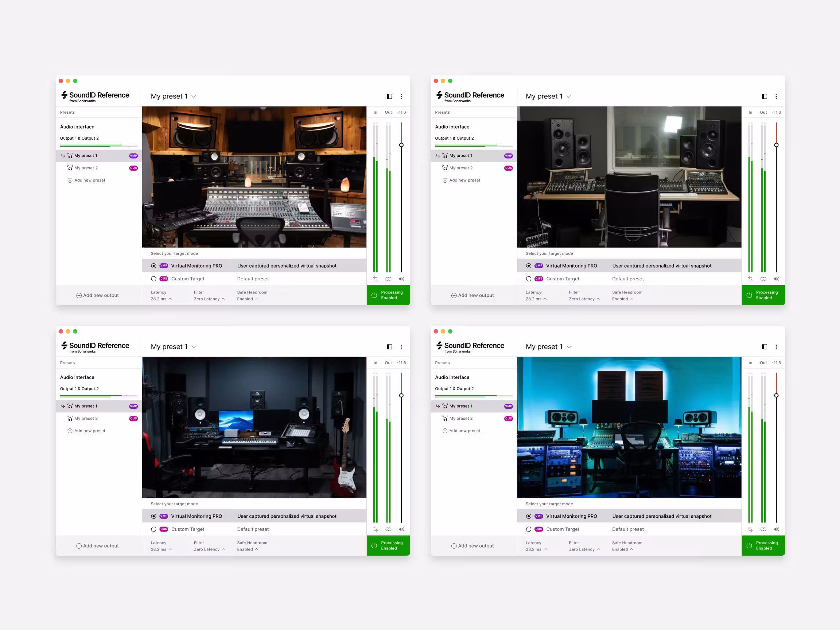Open three-dot menu in bottom-left window
Image resolution: width=840 pixels, height=630 pixels.
tap(401, 347)
